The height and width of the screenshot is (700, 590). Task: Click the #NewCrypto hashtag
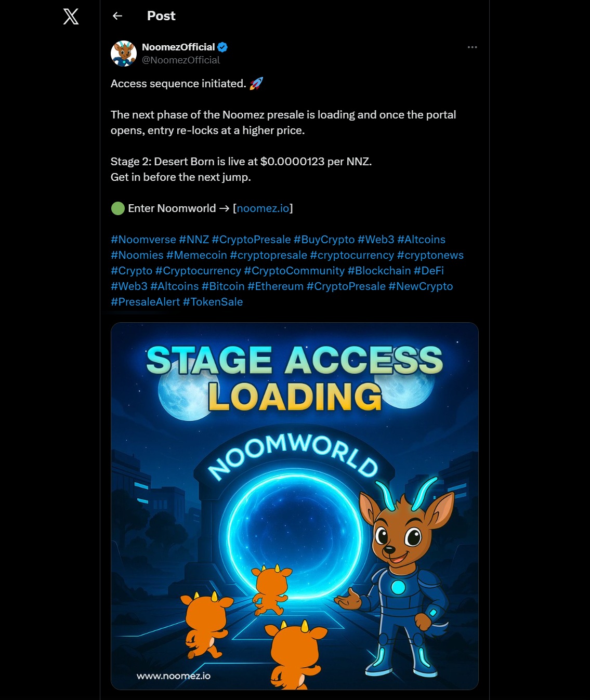pyautogui.click(x=421, y=286)
